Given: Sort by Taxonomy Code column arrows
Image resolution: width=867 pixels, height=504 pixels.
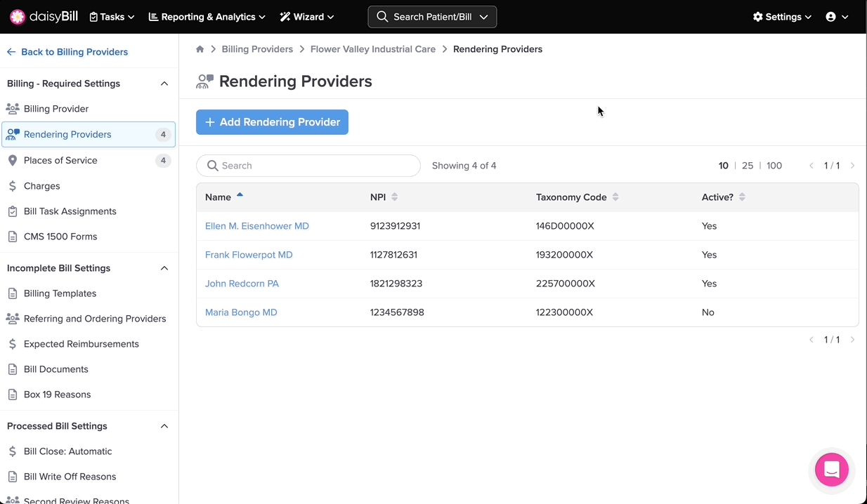Looking at the screenshot, I should click(615, 197).
